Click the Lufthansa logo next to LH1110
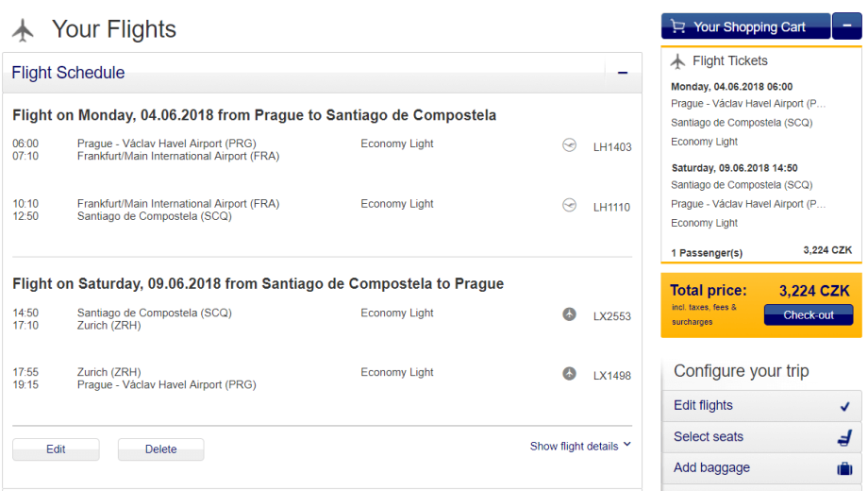Image resolution: width=868 pixels, height=491 pixels. coord(569,205)
